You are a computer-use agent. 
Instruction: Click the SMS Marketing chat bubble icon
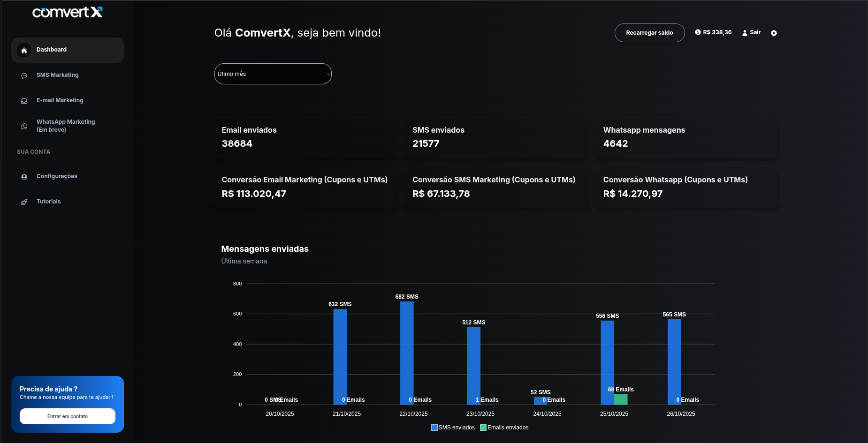click(24, 75)
